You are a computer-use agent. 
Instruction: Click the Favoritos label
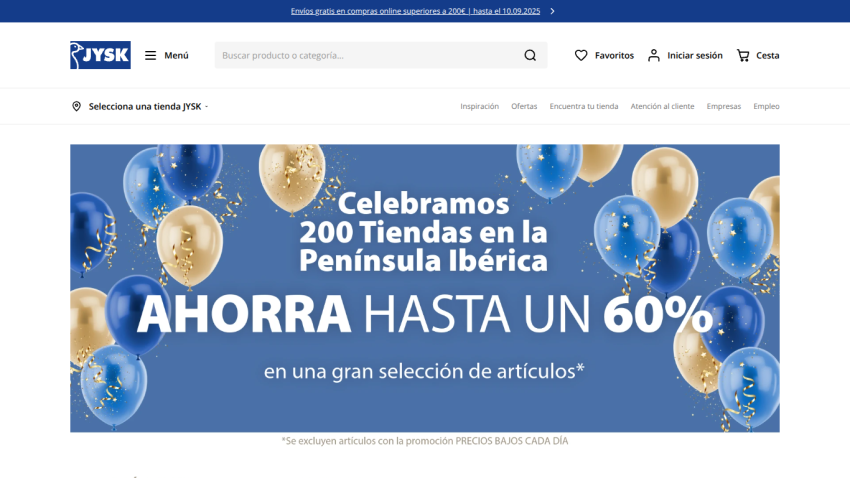(614, 55)
